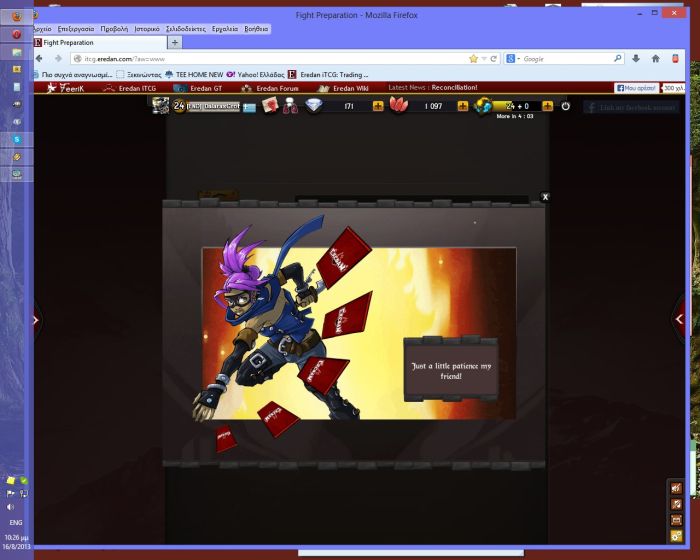Click the player avatar portrait in the game bar
The width and height of the screenshot is (700, 560).
160,106
